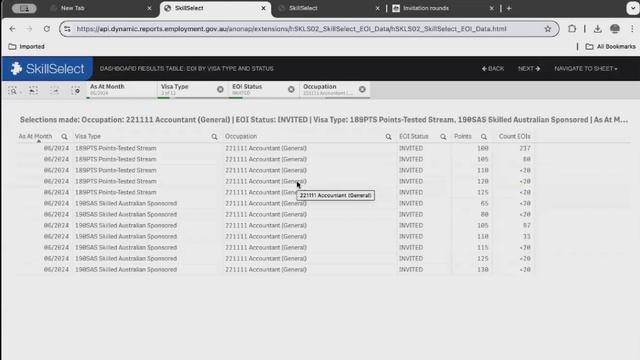
Task: Close the New Tab browser tab
Action: click(149, 8)
